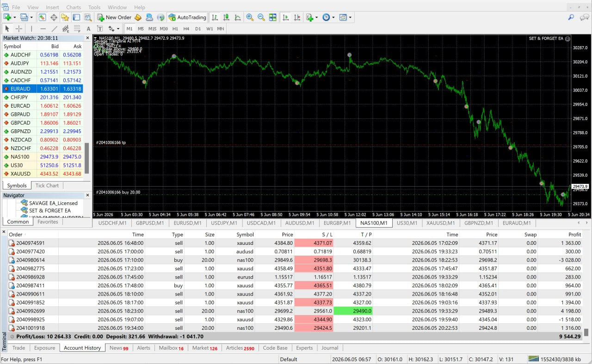Switch chart to line chart icon
This screenshot has height=364, width=592.
pyautogui.click(x=238, y=17)
